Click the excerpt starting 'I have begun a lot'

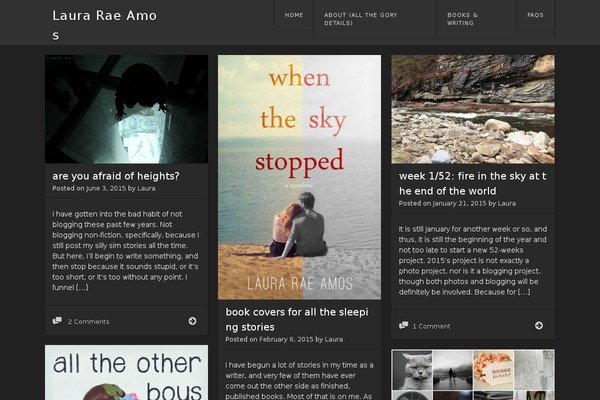coord(299,380)
